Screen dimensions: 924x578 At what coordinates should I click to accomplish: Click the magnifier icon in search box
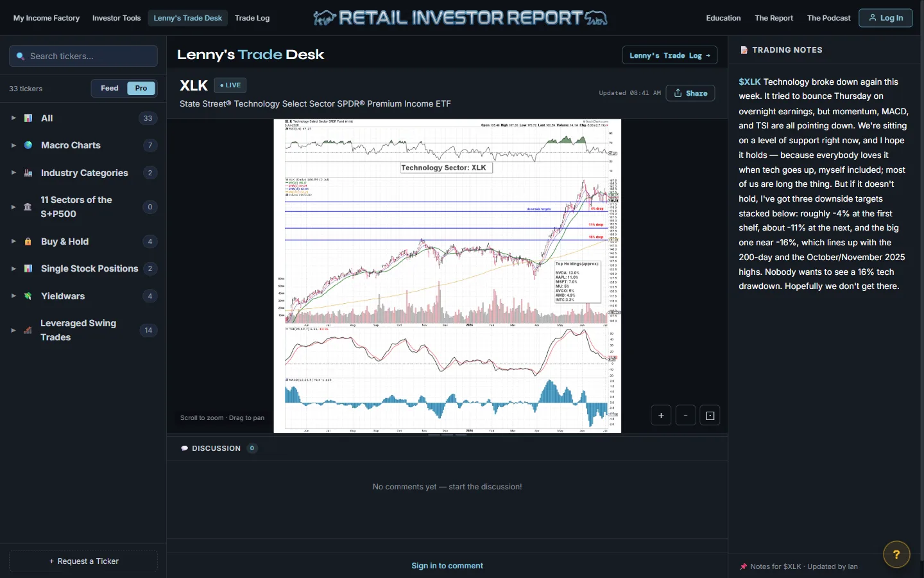pyautogui.click(x=21, y=57)
